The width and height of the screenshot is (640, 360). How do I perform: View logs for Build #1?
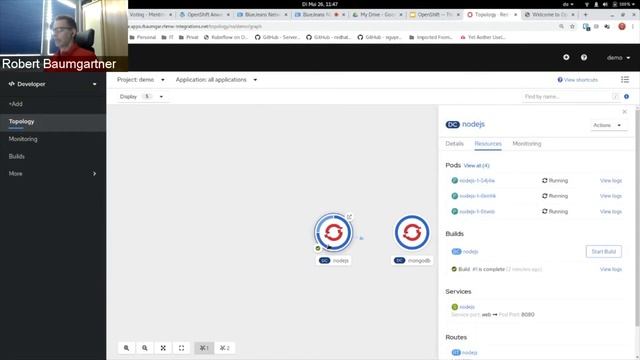pyautogui.click(x=611, y=269)
